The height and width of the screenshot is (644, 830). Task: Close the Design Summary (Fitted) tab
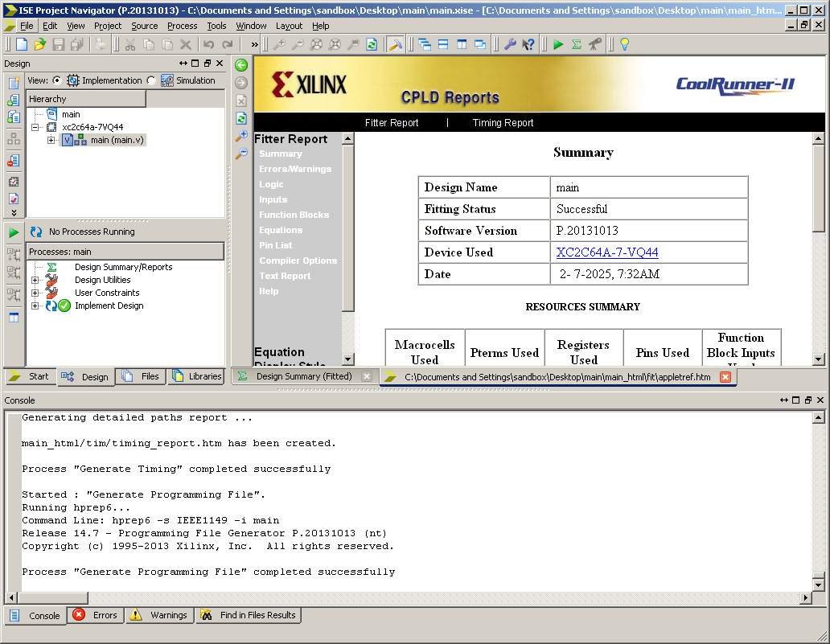[366, 376]
